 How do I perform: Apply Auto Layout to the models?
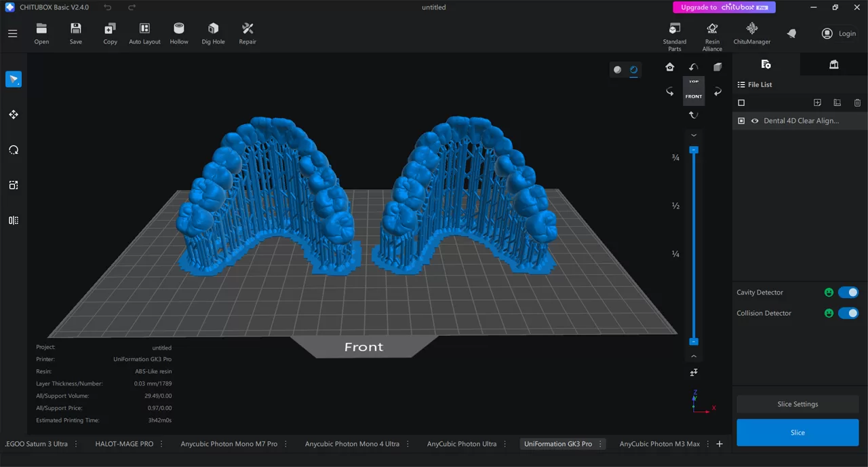click(144, 32)
